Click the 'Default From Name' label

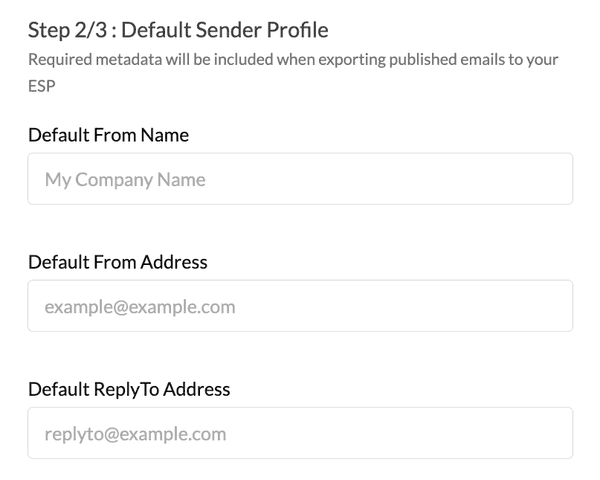click(x=109, y=135)
